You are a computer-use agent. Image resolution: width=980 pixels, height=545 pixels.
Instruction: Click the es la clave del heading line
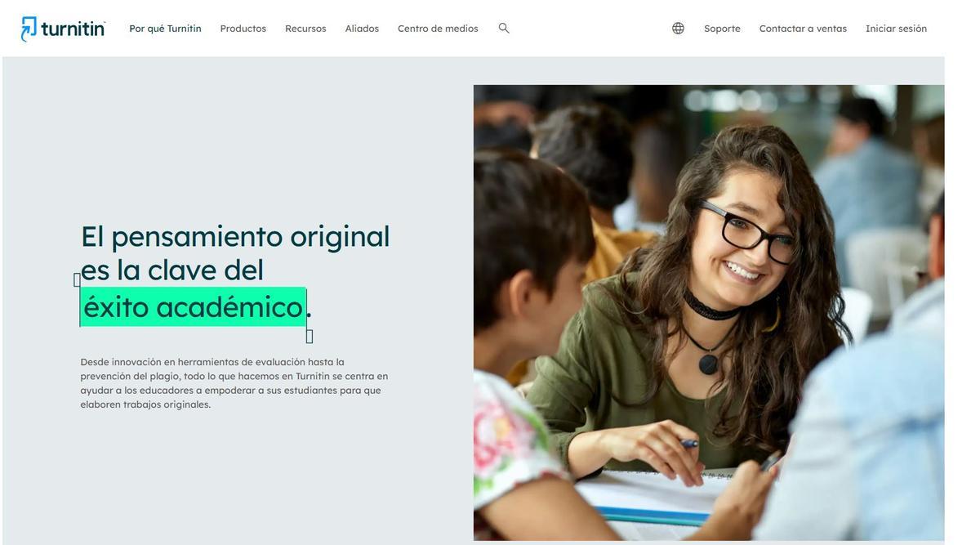(x=171, y=270)
